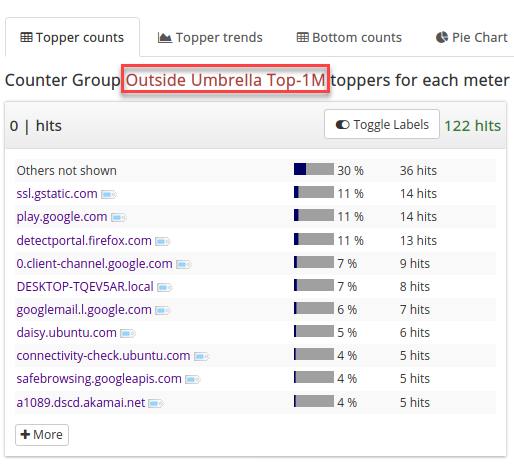The width and height of the screenshot is (514, 471).
Task: Show the Pie Chart tab
Action: click(472, 38)
